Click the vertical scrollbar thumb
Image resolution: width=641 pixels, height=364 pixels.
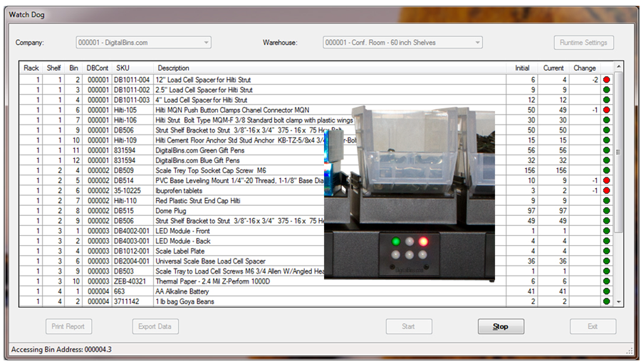[x=618, y=152]
